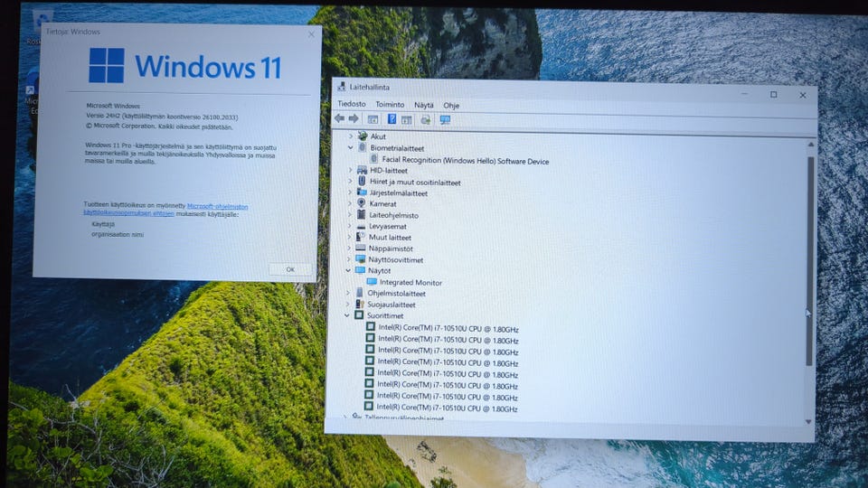Click the Biometrialaitteet fingerprint icon

click(x=362, y=147)
